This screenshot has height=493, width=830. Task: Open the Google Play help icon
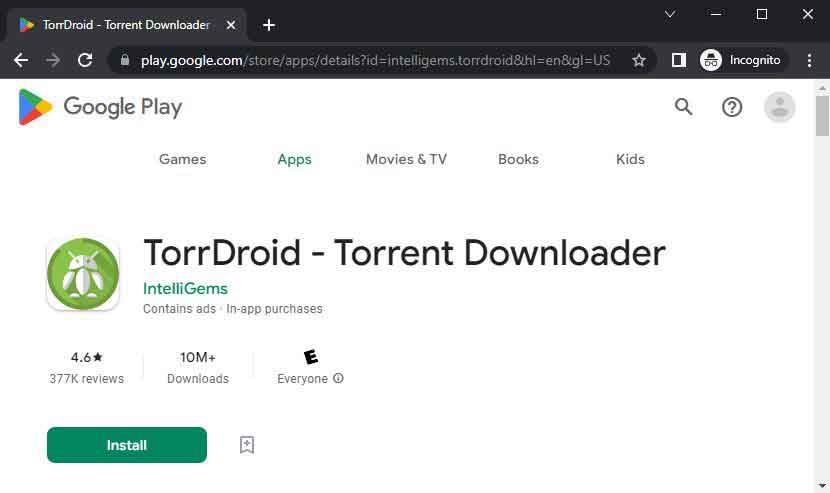pyautogui.click(x=732, y=107)
